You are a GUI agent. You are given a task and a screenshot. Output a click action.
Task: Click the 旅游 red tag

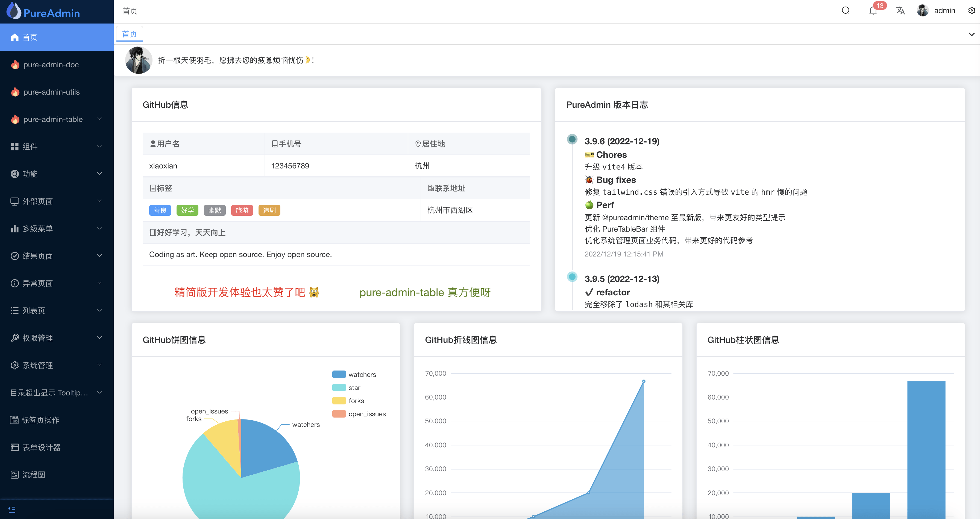(x=242, y=210)
